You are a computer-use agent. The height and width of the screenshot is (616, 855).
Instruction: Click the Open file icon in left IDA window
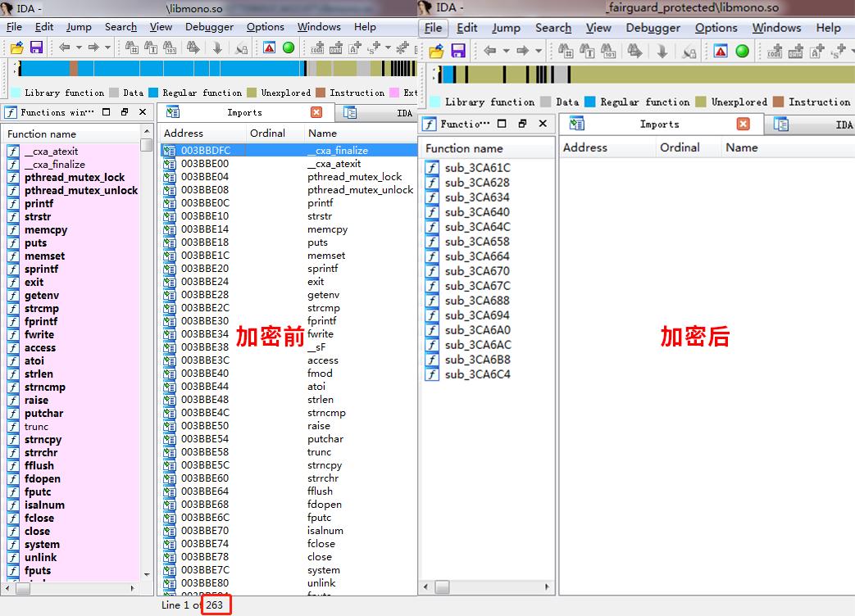[x=17, y=48]
